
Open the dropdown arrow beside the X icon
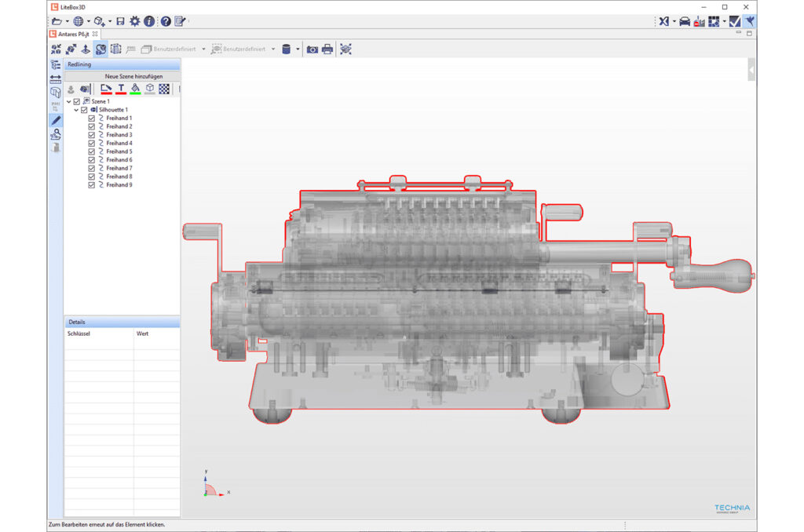674,21
